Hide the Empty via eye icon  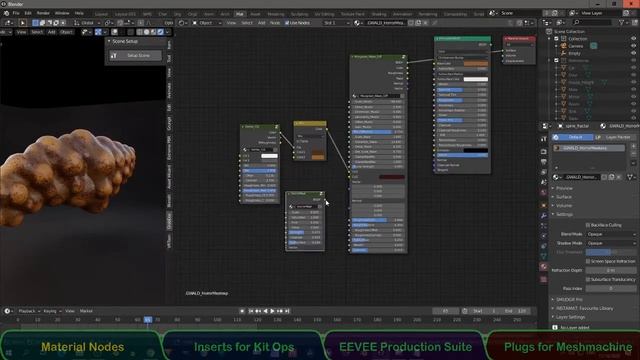click(633, 53)
